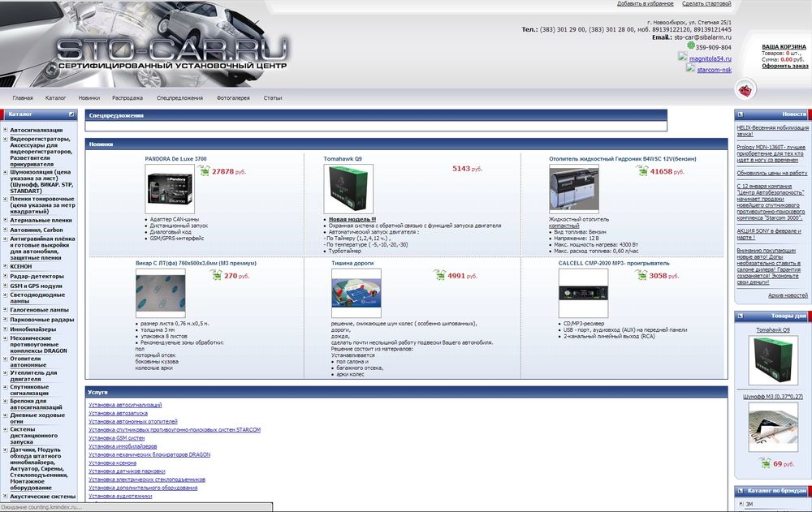
Task: Click the cart icon next to 270 руб.
Action: coord(216,274)
